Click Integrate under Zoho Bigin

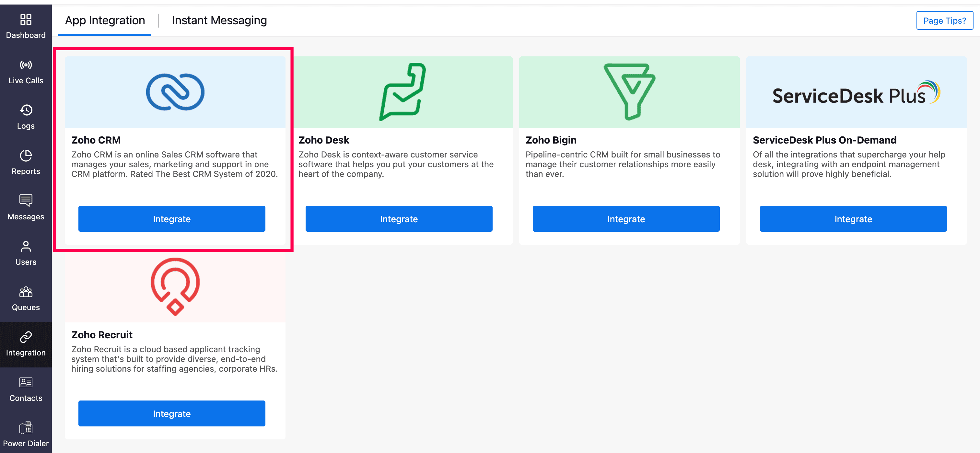626,219
